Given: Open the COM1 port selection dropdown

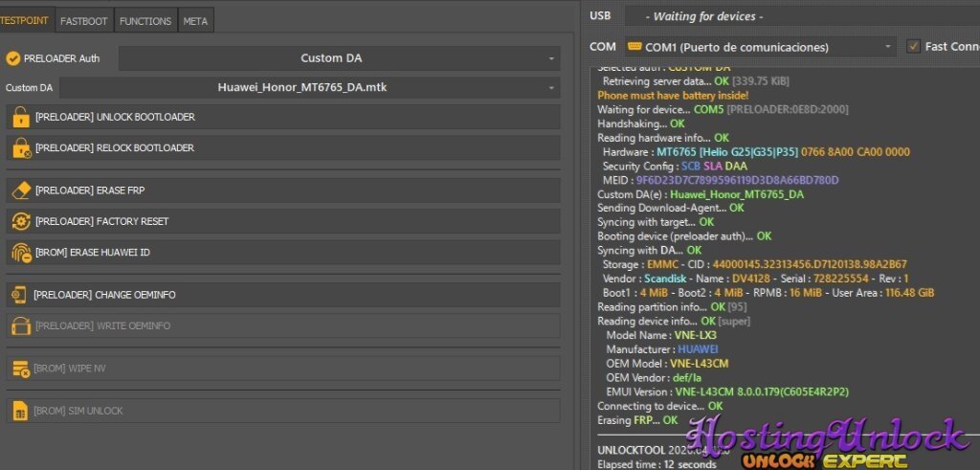Looking at the screenshot, I should click(761, 46).
